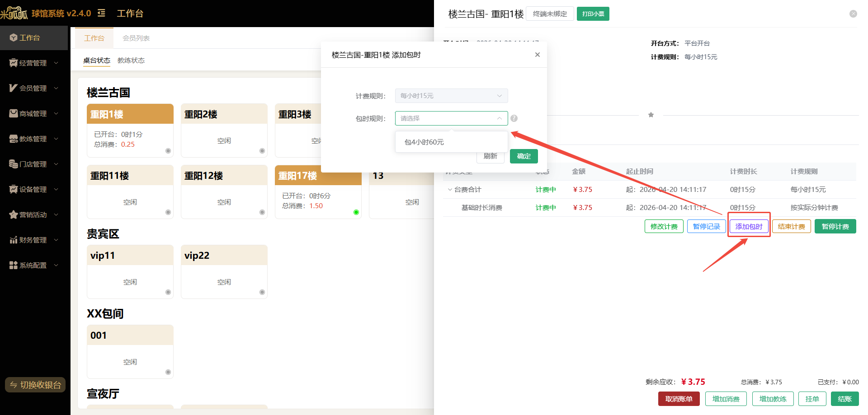This screenshot has height=415, width=868.
Task: Click 切换收银台 button
Action: (35, 385)
